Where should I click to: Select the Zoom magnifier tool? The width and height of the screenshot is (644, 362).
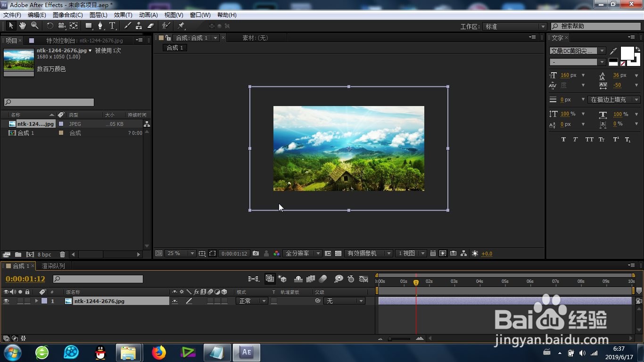click(x=34, y=25)
